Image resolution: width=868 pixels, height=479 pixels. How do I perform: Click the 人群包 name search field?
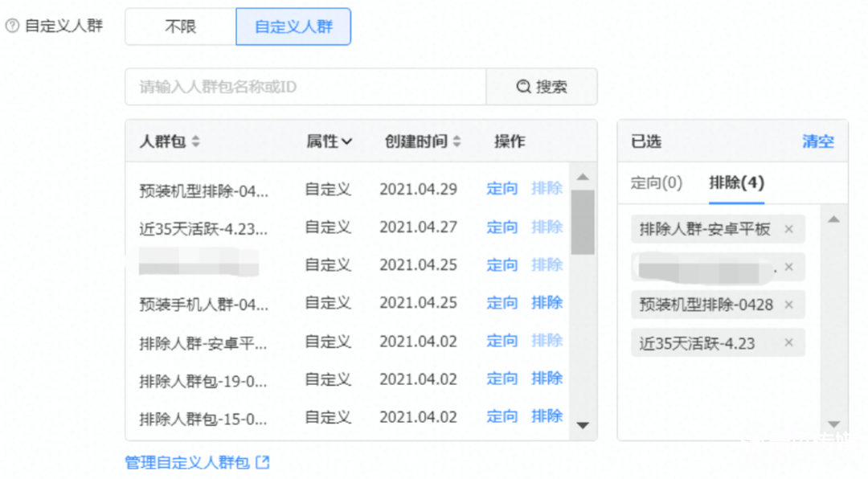[x=305, y=87]
